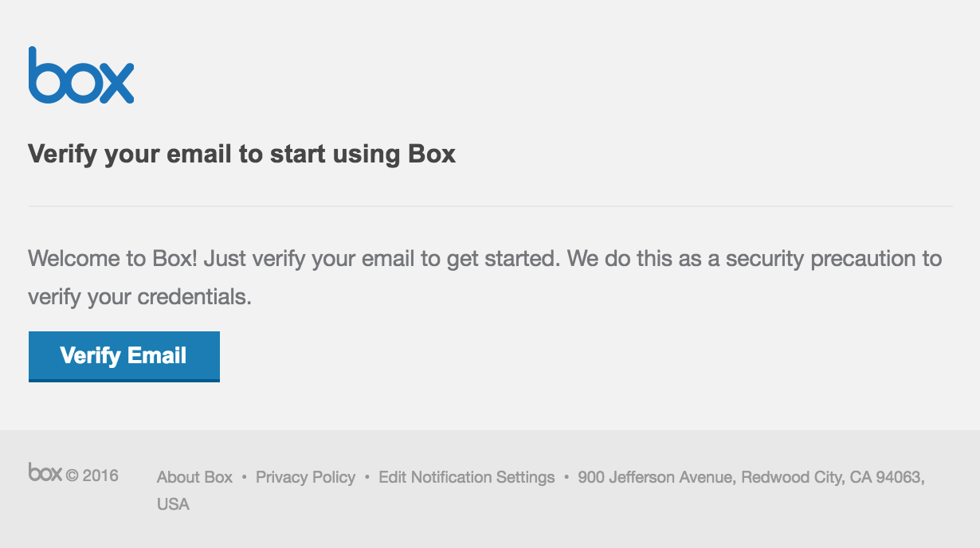This screenshot has height=548, width=980.
Task: Click the bullet after Privacy Policy
Action: click(x=367, y=477)
